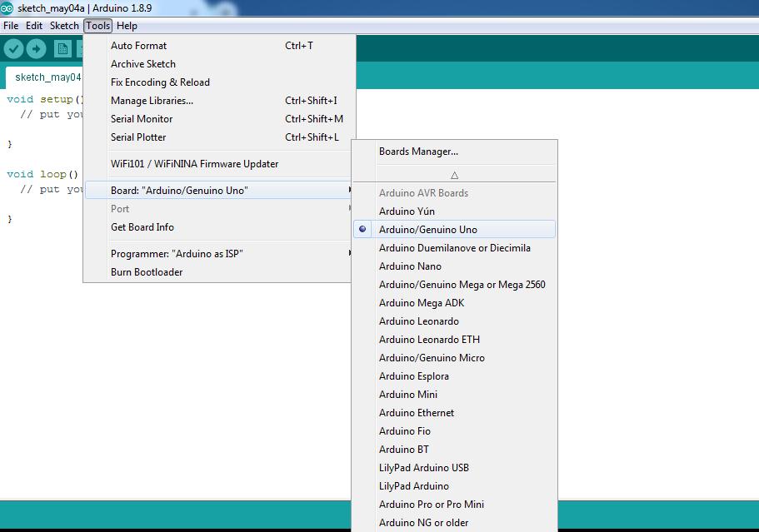Select the Arduino Nano board

[x=455, y=266]
